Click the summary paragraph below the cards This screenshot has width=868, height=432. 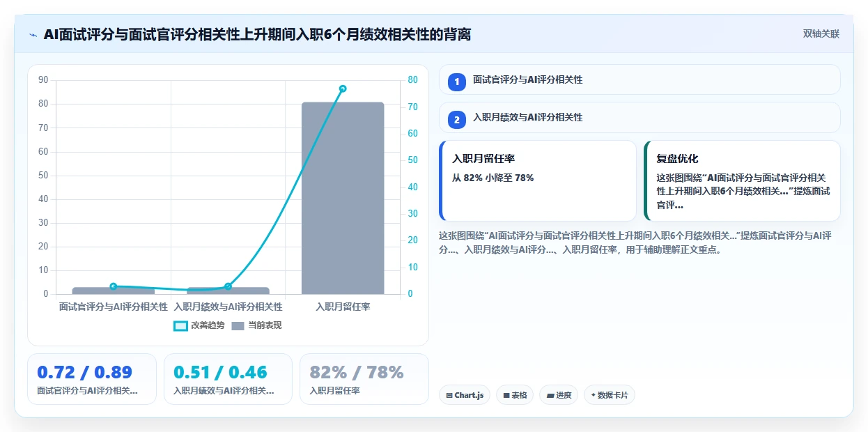635,242
